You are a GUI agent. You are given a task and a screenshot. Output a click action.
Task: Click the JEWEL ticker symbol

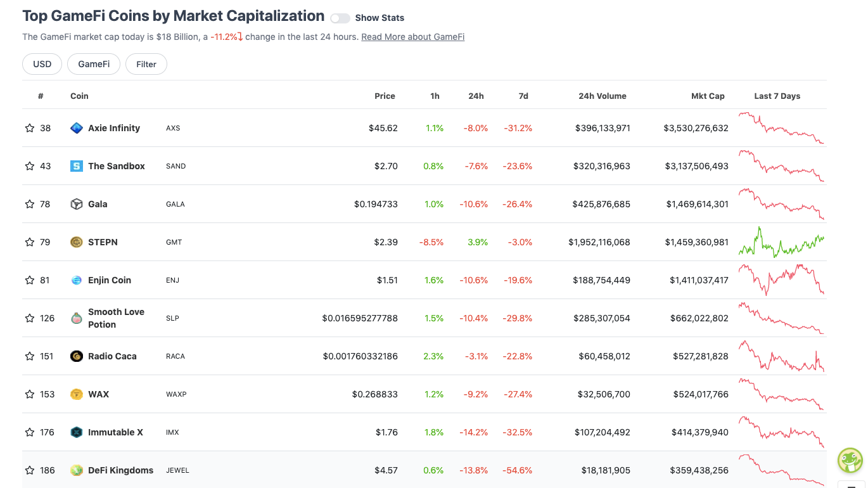[177, 470]
